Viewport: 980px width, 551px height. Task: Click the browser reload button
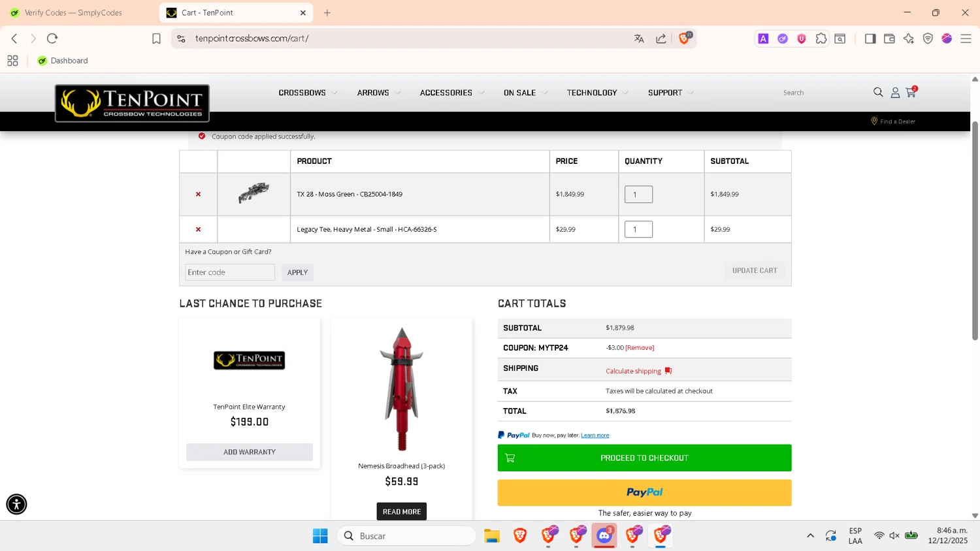pos(52,39)
